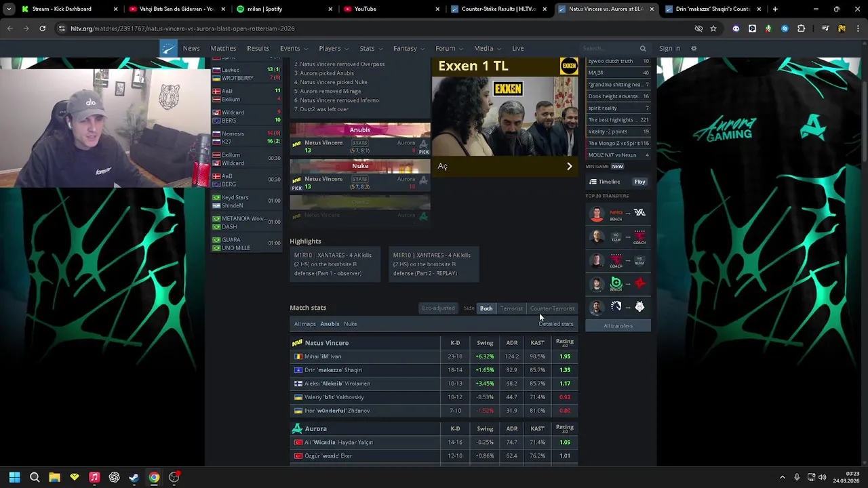Open Windows taskbar search
This screenshot has width=868, height=488.
(35, 477)
